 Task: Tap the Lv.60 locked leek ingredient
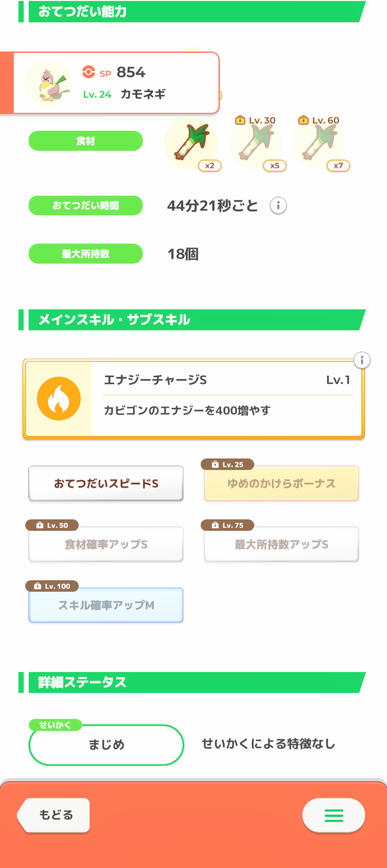click(x=319, y=143)
